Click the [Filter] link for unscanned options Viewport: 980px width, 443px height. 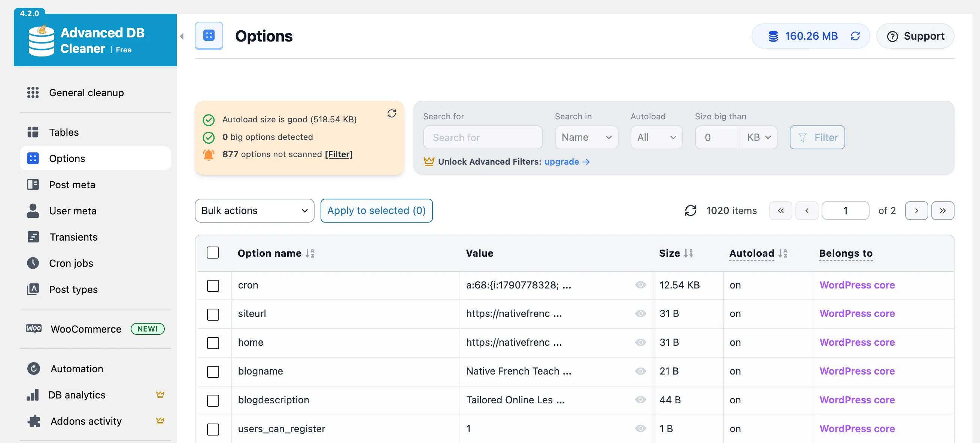[339, 154]
